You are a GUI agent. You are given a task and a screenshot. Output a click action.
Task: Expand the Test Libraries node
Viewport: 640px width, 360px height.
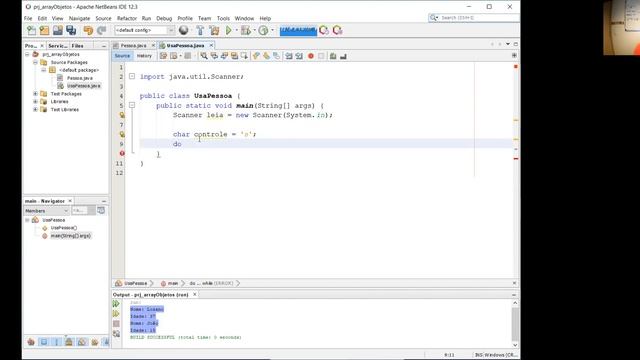pos(36,110)
